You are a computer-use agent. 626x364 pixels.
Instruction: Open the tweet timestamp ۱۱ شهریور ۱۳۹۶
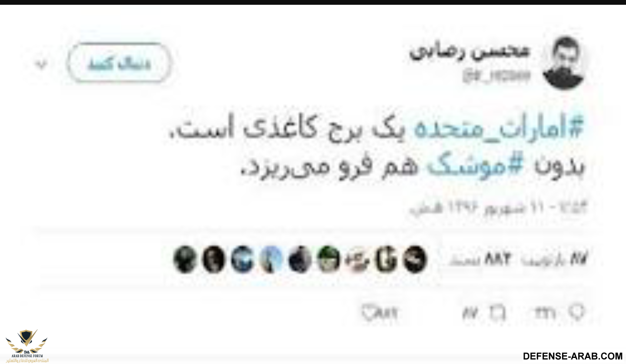tap(497, 208)
